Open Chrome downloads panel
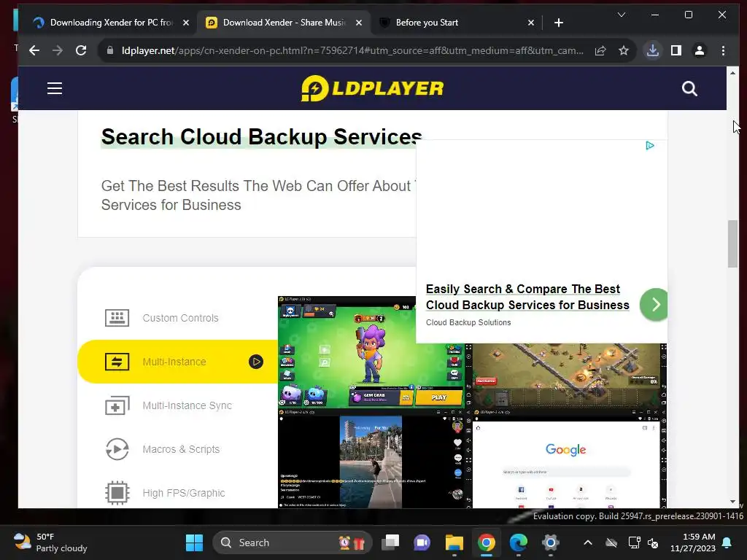The image size is (747, 560). point(653,50)
